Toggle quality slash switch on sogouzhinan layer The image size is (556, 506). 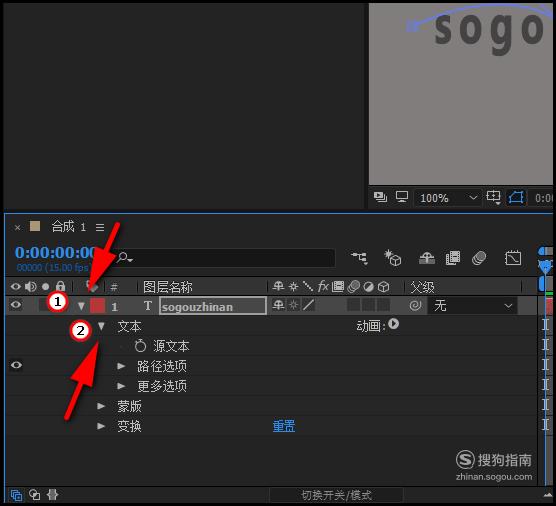pos(308,305)
